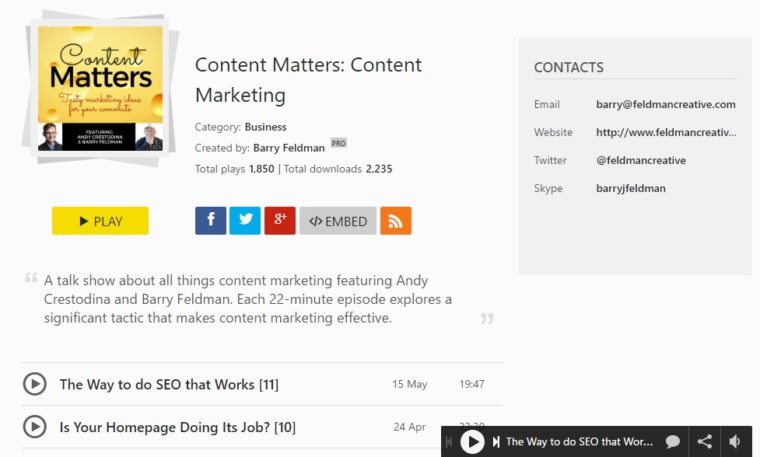Click the yellow PLAY button
This screenshot has height=457, width=760.
tap(100, 221)
